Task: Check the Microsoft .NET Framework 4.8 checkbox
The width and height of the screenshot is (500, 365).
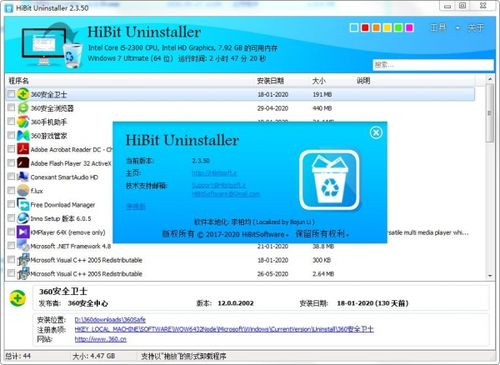Action: (11, 246)
